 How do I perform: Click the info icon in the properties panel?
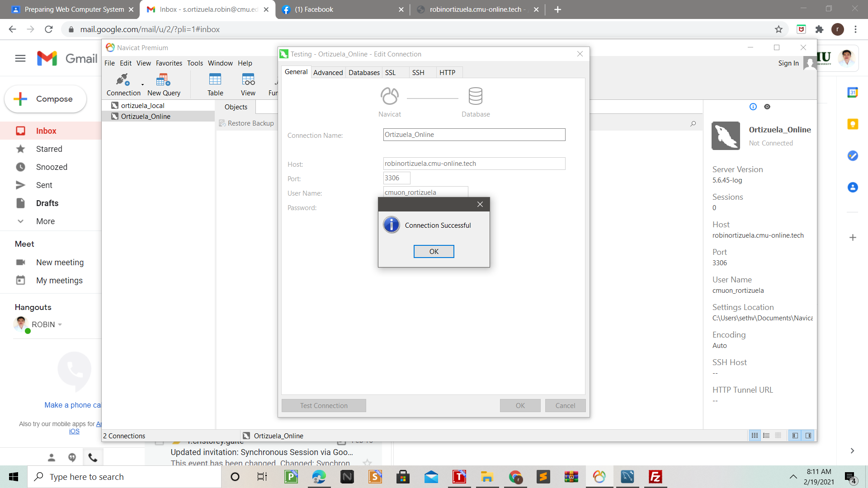tap(753, 107)
